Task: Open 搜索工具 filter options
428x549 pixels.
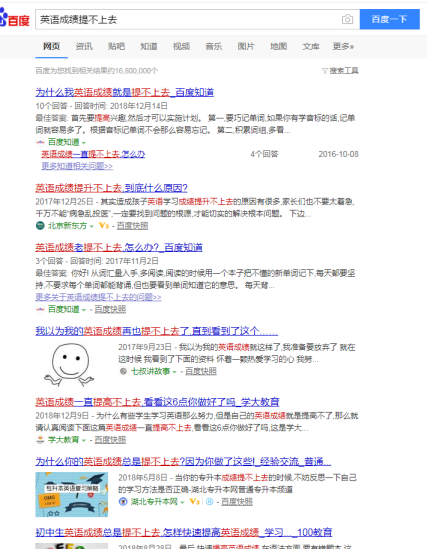Action: [344, 71]
